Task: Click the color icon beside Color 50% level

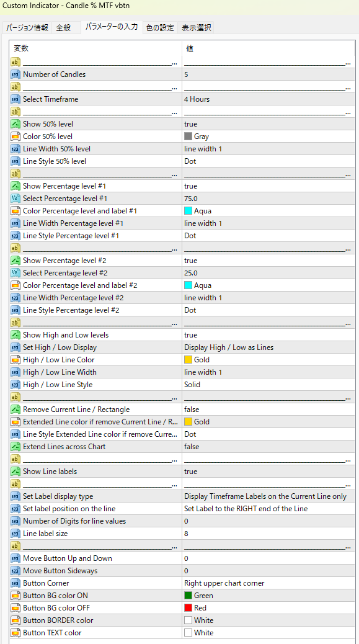Action: click(x=15, y=136)
